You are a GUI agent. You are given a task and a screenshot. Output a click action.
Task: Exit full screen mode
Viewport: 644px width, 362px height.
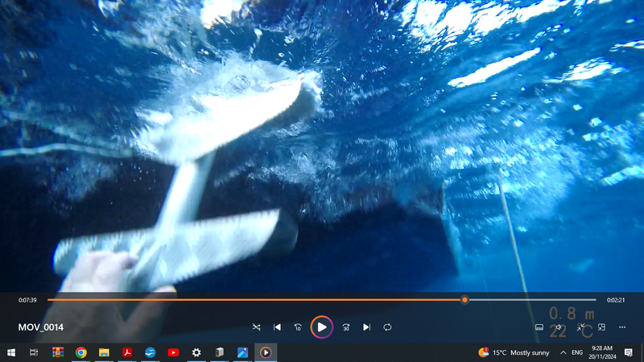tap(580, 327)
